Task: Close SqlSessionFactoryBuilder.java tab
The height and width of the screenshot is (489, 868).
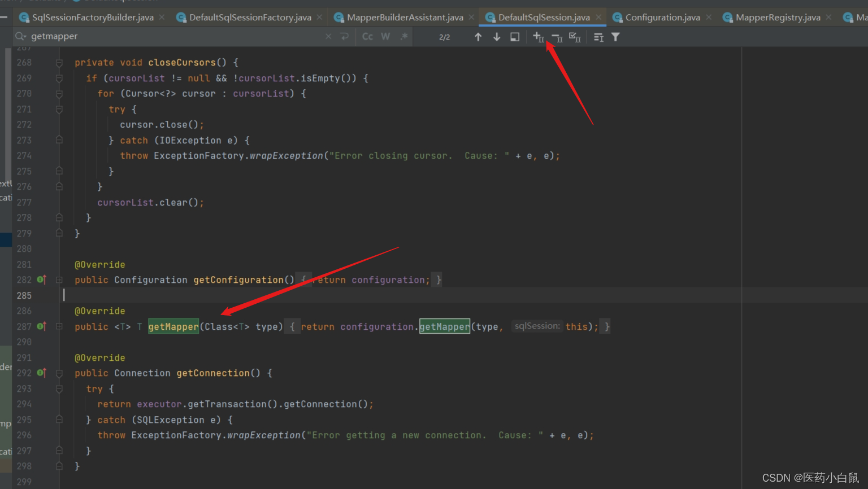Action: 162,18
